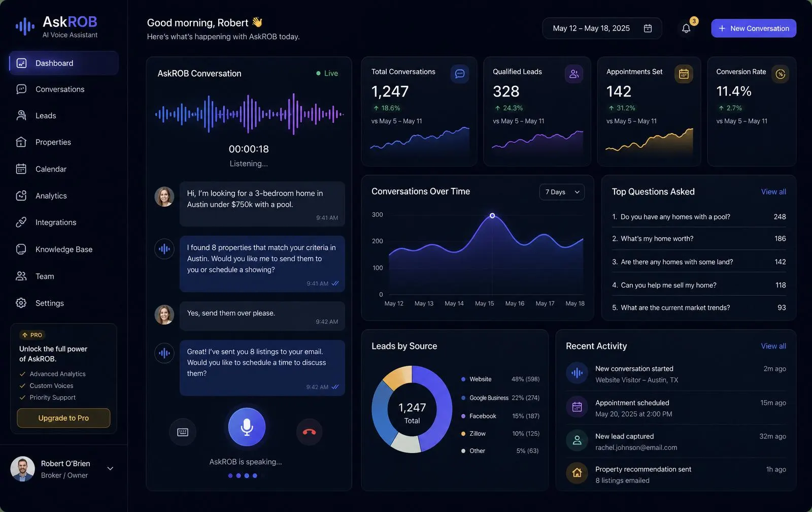Click the New lead captured person icon
The height and width of the screenshot is (512, 812).
click(577, 440)
